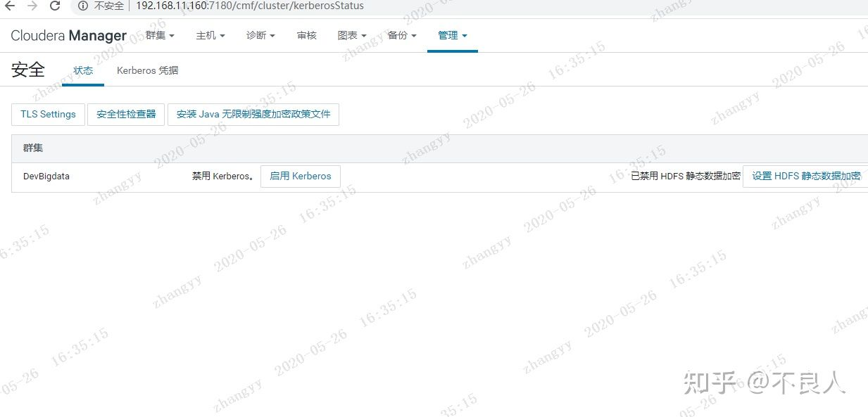Click the 禁用 Kerberos status text
The width and height of the screenshot is (868, 417).
pos(223,177)
